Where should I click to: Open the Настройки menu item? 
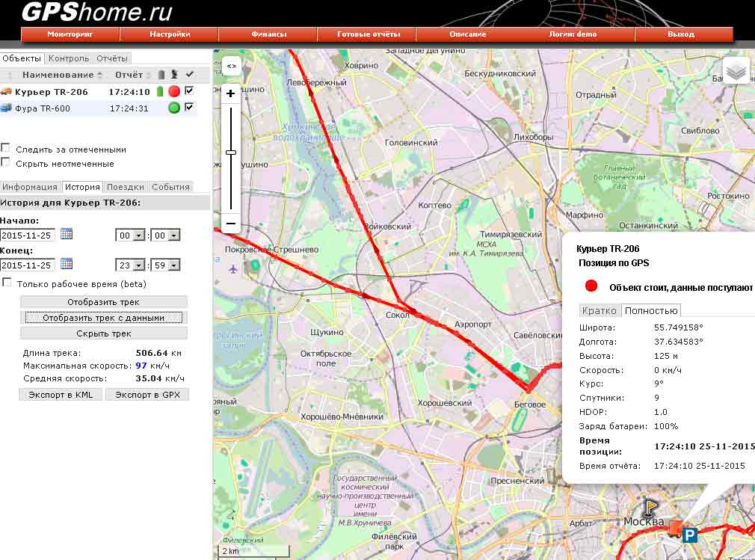click(x=170, y=34)
